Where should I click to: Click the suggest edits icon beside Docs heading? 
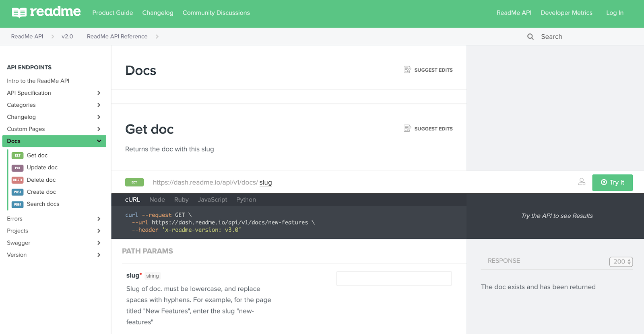click(407, 70)
